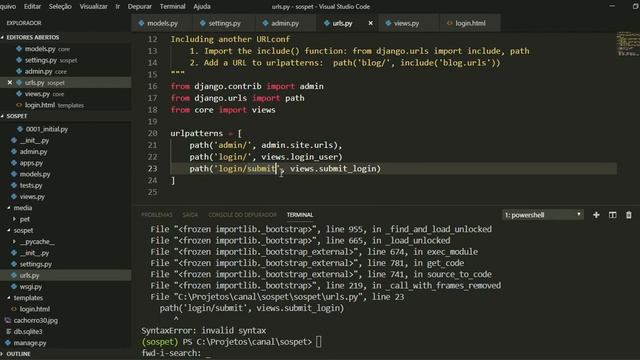Image resolution: width=640 pixels, height=360 pixels.
Task: Open apps.py in the explorer tree
Action: point(66,163)
